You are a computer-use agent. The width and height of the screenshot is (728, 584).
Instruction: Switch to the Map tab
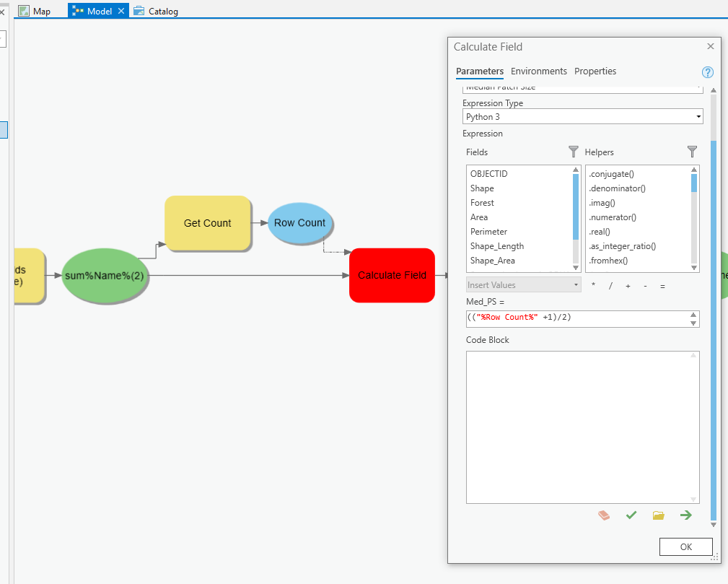(35, 11)
